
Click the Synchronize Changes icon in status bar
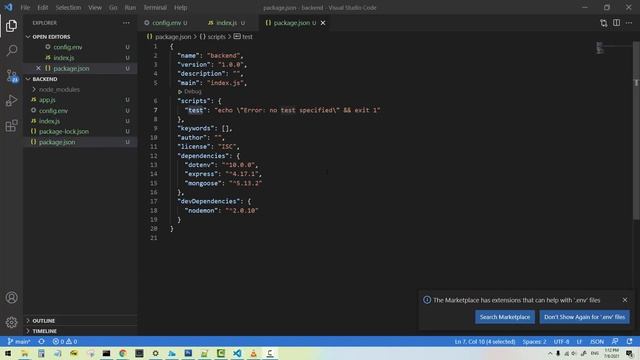coord(41,341)
